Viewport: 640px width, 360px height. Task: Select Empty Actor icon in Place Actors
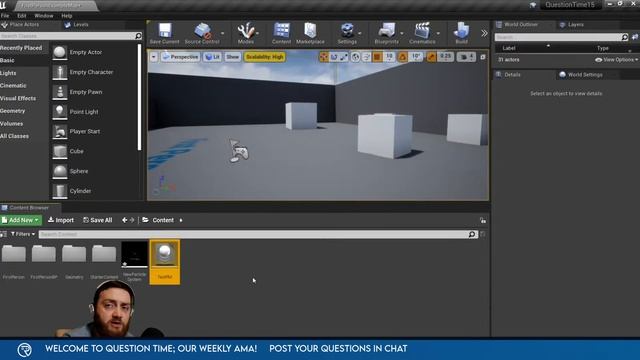pyautogui.click(x=60, y=52)
